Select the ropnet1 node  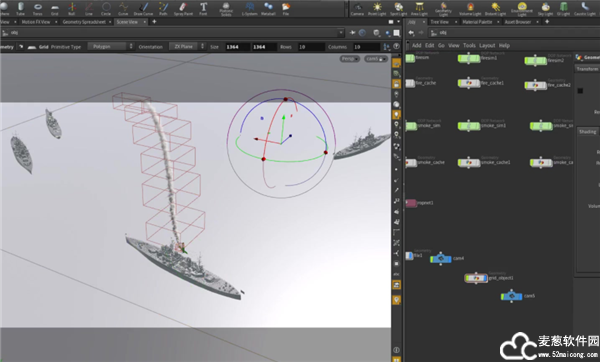(x=411, y=203)
